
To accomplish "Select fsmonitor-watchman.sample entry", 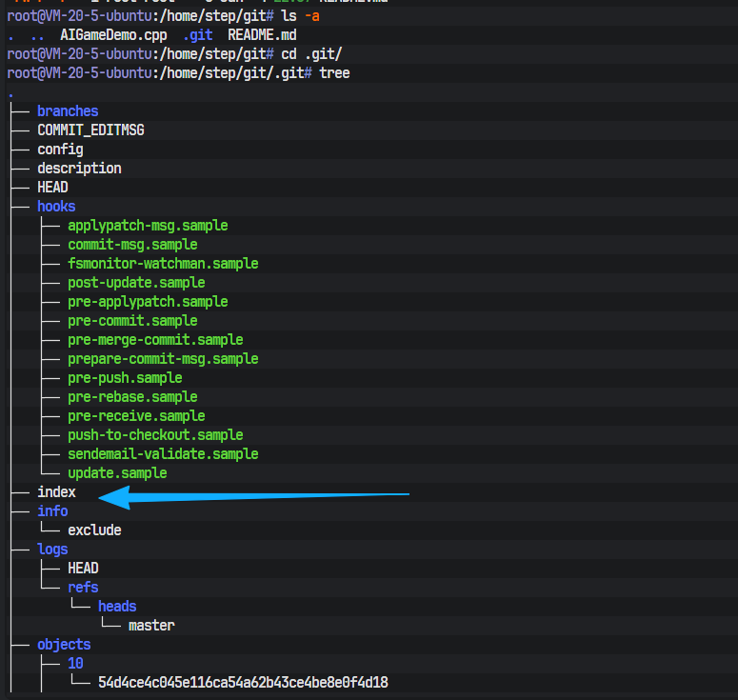I will (x=163, y=264).
